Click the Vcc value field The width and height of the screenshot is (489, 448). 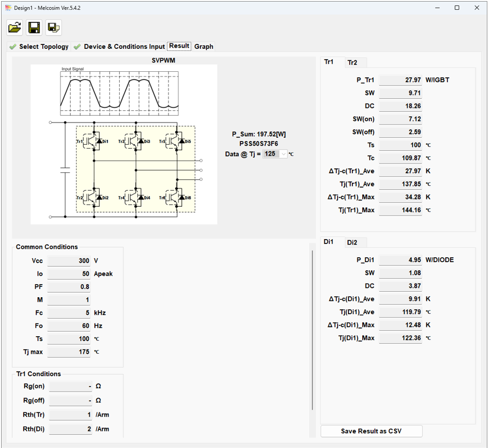pyautogui.click(x=69, y=260)
